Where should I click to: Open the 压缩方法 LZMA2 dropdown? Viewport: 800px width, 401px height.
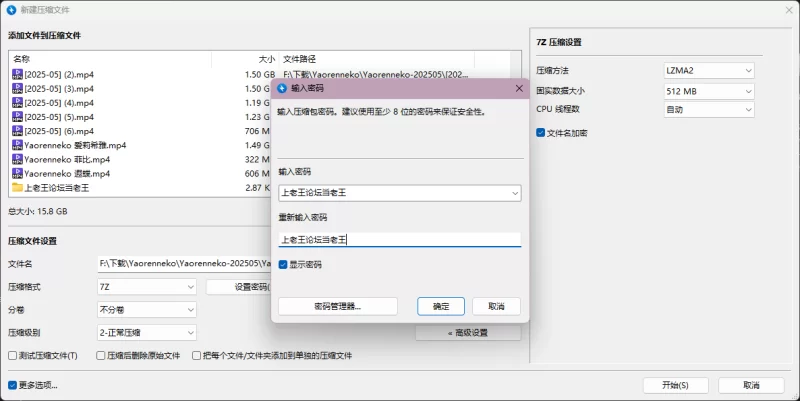[x=710, y=71]
